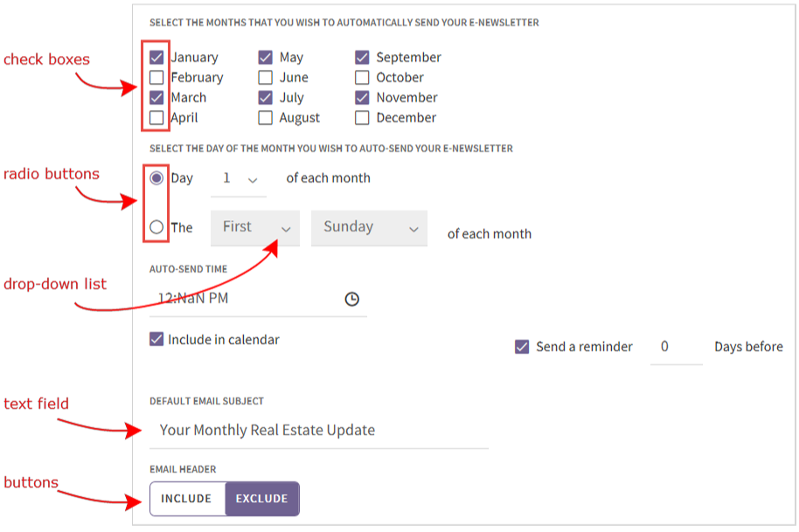Uncheck the January checkbox
The width and height of the screenshot is (799, 532).
click(156, 58)
